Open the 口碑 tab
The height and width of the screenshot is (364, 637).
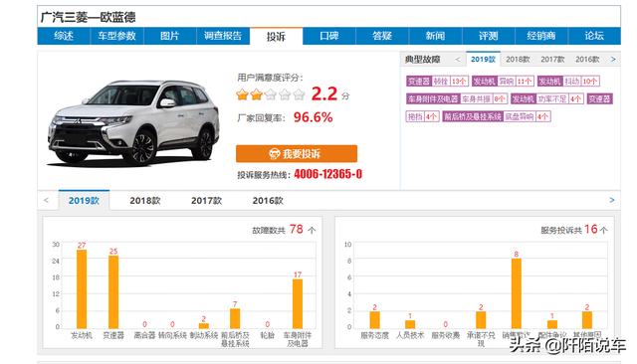[x=329, y=36]
